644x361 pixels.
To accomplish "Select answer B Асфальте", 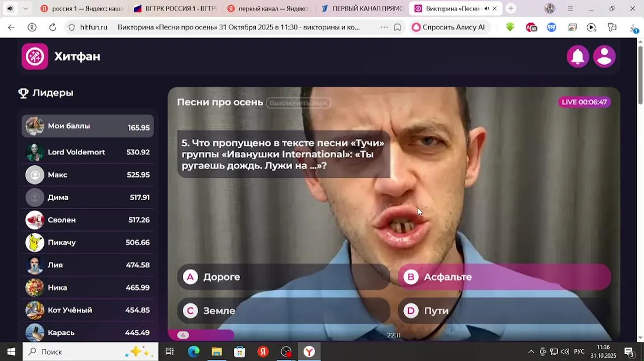I will [x=504, y=277].
